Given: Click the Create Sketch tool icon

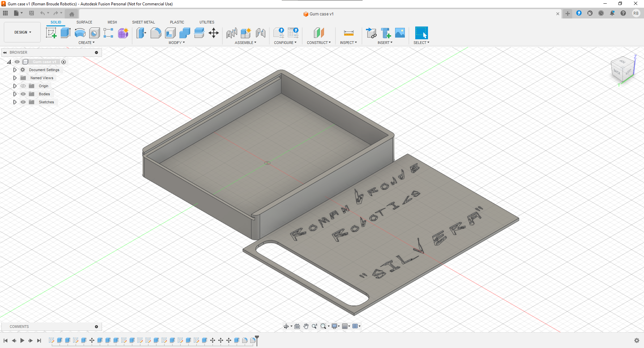Looking at the screenshot, I should (x=51, y=33).
